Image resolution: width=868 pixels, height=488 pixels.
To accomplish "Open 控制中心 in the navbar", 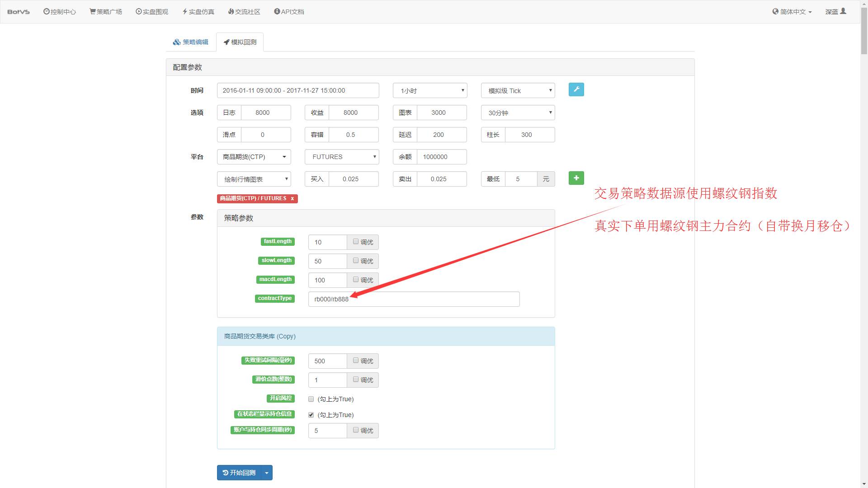I will tap(60, 12).
